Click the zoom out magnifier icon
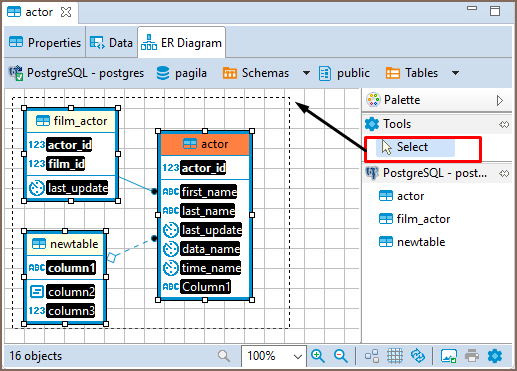Screen dimensions: 517x371 coord(341,356)
